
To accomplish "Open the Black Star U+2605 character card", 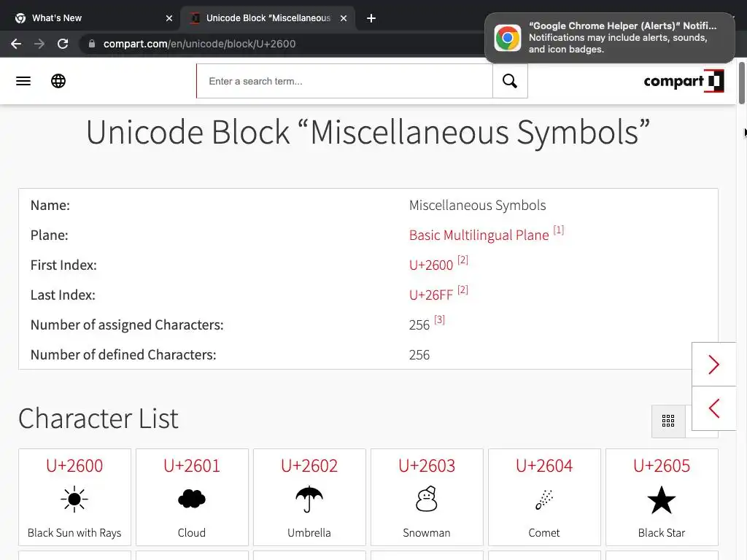I will tap(662, 497).
